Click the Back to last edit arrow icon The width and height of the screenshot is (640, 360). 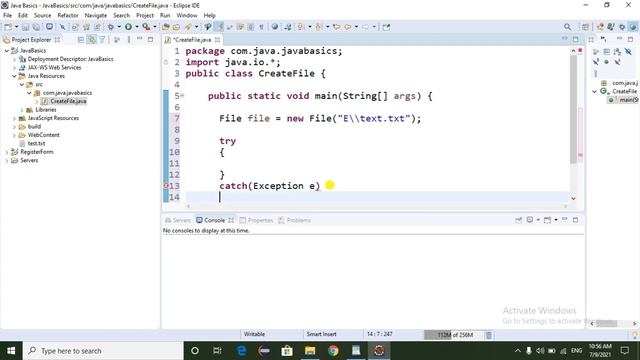[337, 27]
